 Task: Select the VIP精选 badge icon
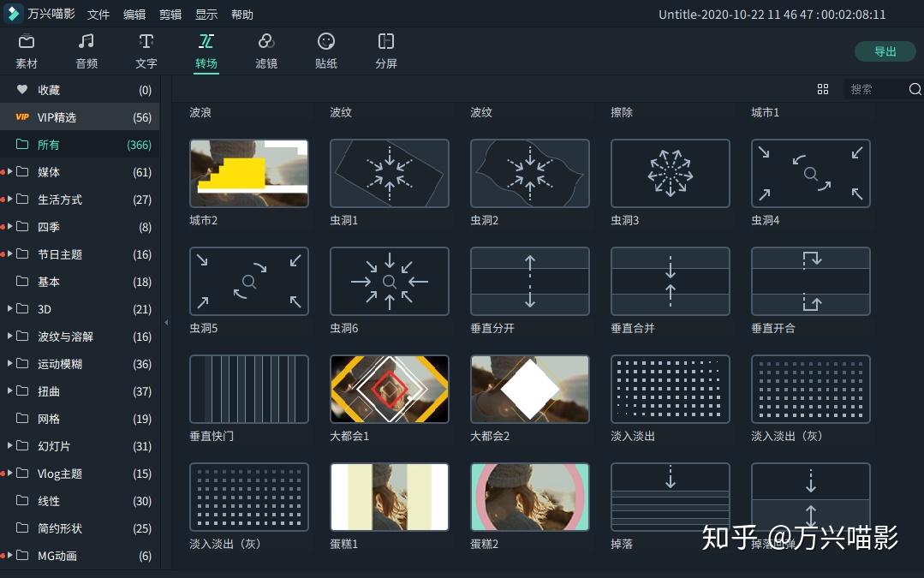[22, 117]
